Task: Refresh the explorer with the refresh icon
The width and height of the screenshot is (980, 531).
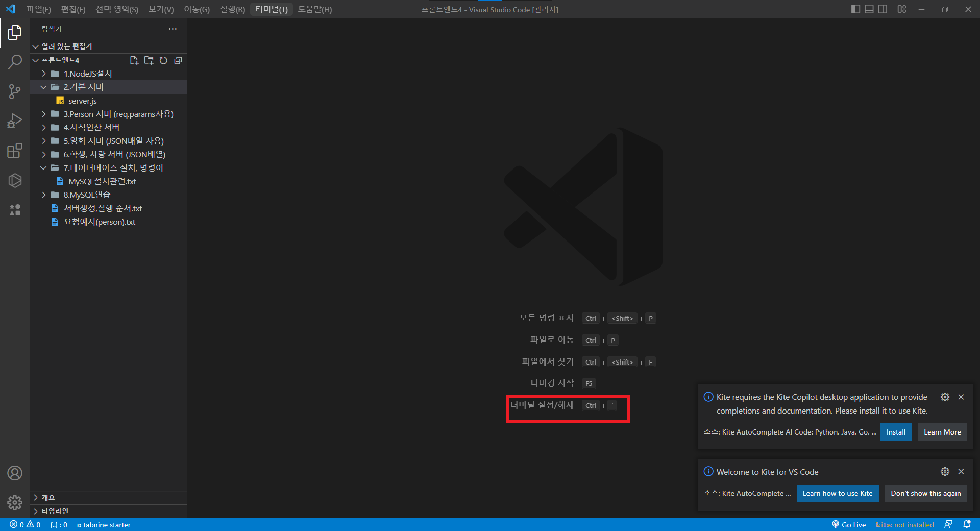Action: pos(163,60)
